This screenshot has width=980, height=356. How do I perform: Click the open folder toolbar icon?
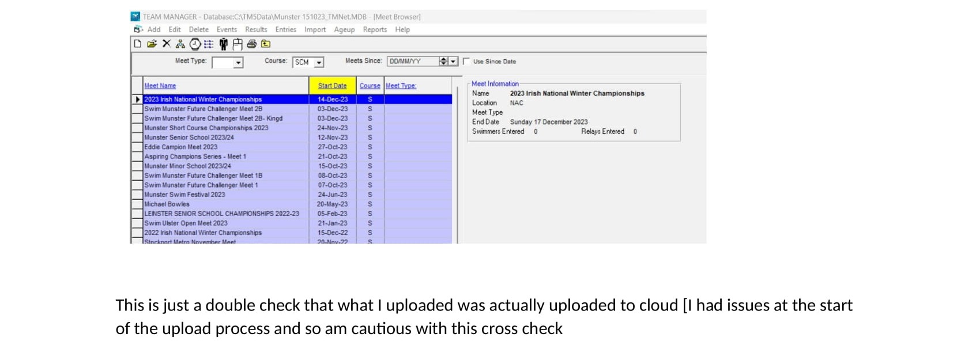pos(152,44)
